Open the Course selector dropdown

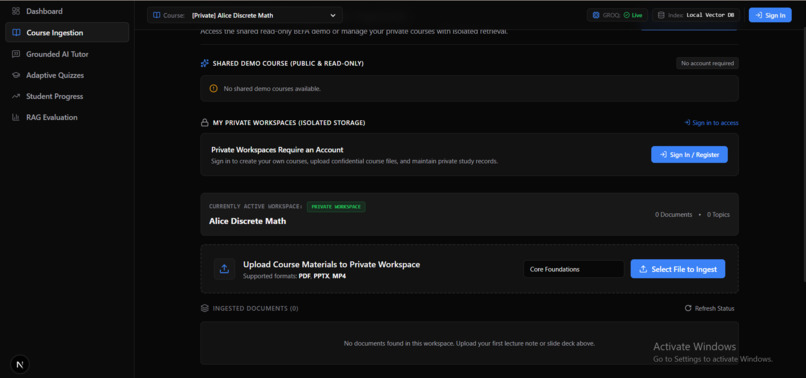pos(245,15)
